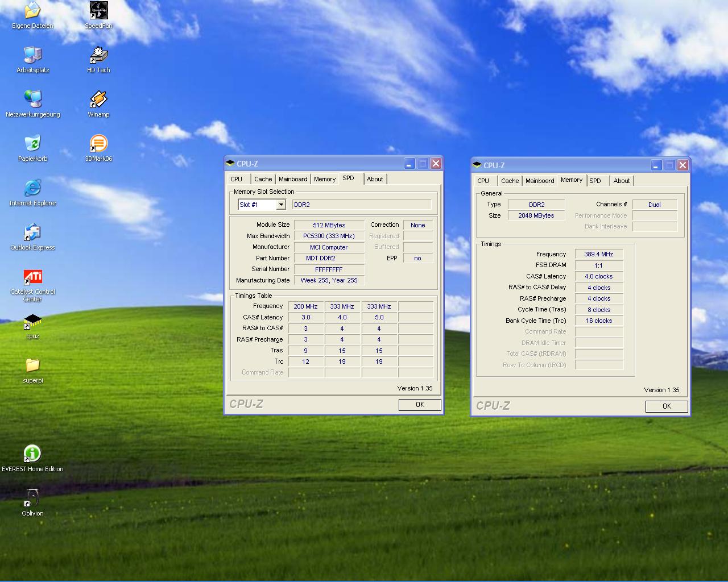The image size is (728, 582).
Task: Click the 200 MHz timings table frequency cell
Action: (306, 306)
